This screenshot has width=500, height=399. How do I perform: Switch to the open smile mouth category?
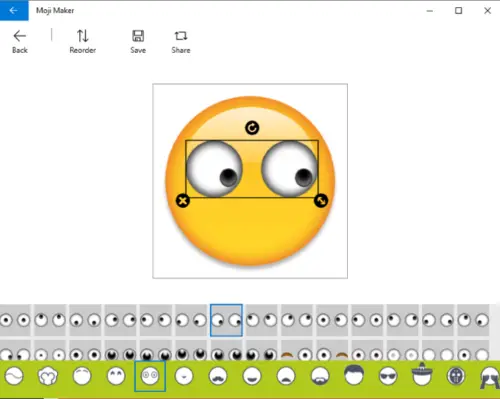[x=252, y=376]
